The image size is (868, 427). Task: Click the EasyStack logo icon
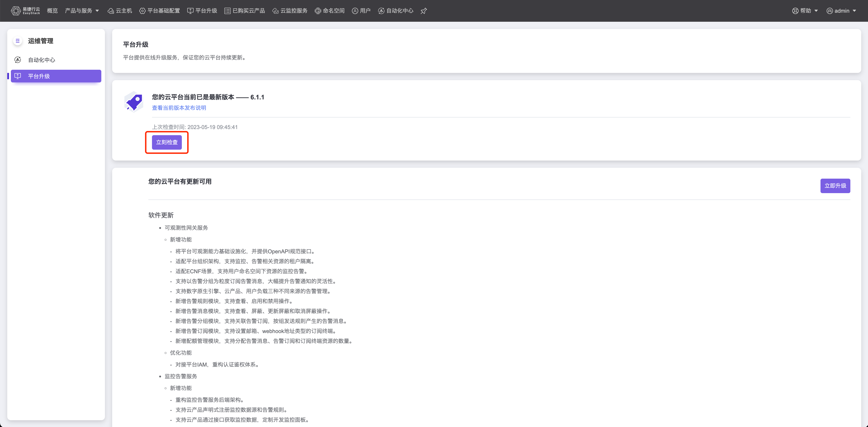tap(16, 11)
